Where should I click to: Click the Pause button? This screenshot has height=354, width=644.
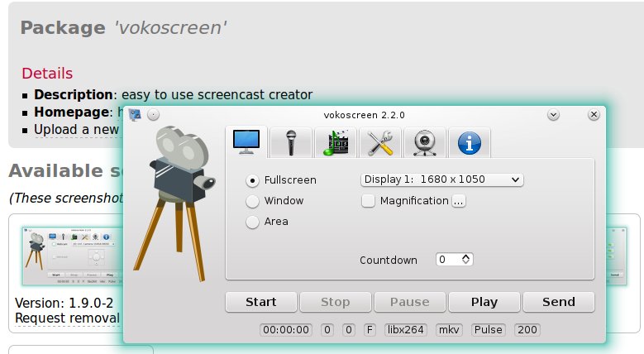tap(410, 302)
